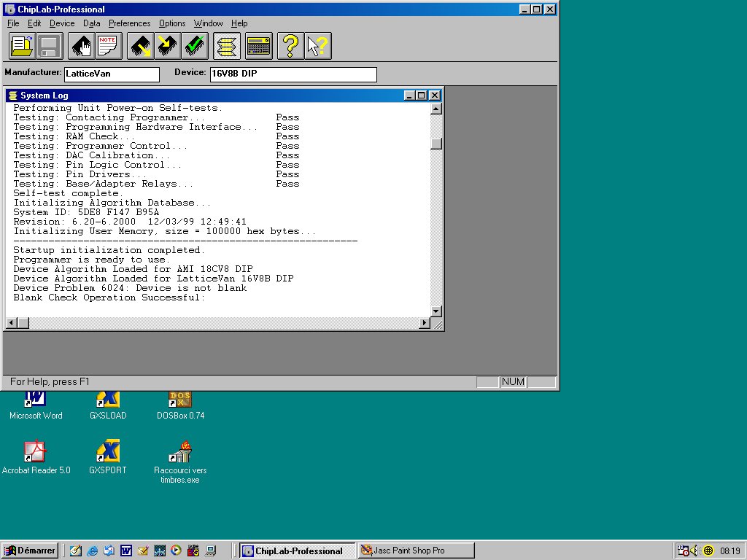Click the Select Device chip-with-hand icon

click(82, 46)
